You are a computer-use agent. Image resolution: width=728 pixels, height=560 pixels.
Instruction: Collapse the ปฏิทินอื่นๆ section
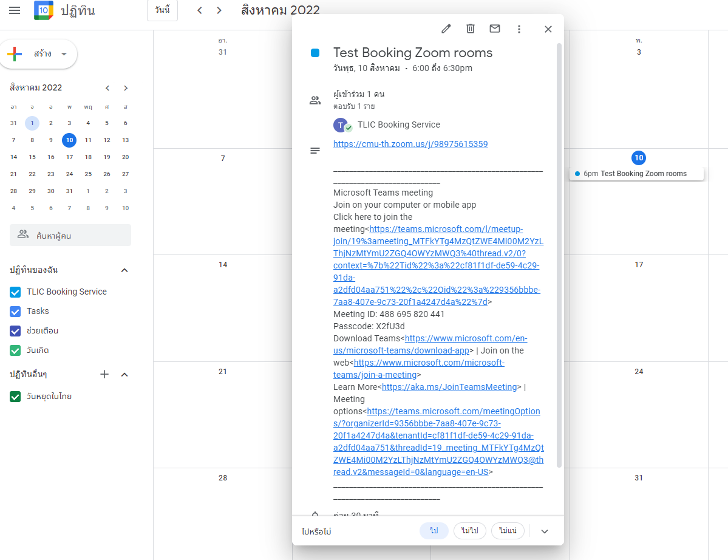point(124,374)
